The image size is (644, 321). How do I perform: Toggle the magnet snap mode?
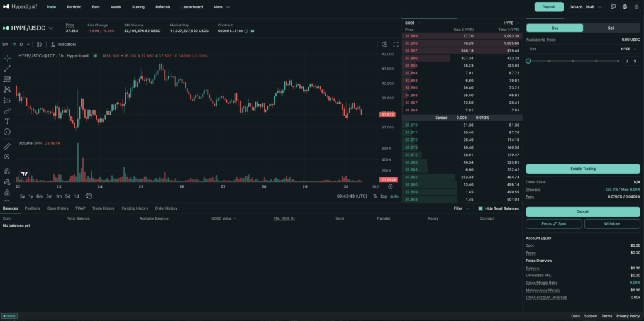point(7,171)
